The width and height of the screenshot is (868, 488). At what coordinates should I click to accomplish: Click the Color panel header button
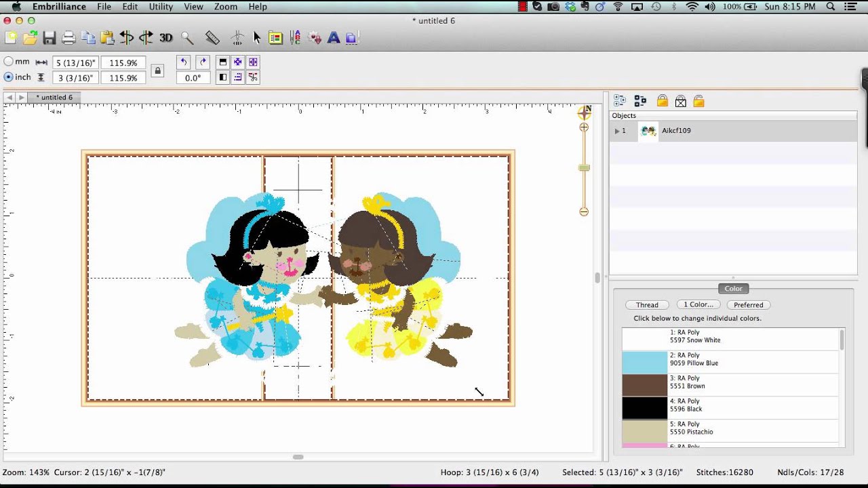pyautogui.click(x=733, y=289)
